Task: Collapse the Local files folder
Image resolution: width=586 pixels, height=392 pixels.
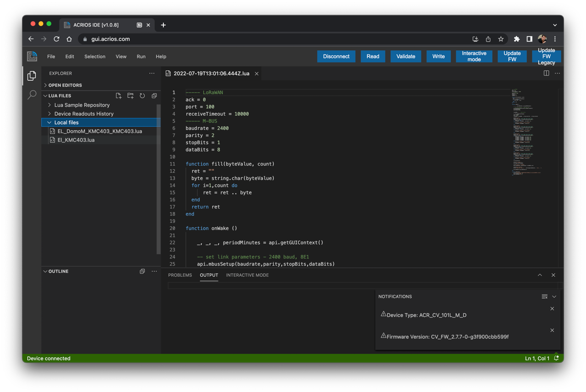Action: tap(101, 123)
